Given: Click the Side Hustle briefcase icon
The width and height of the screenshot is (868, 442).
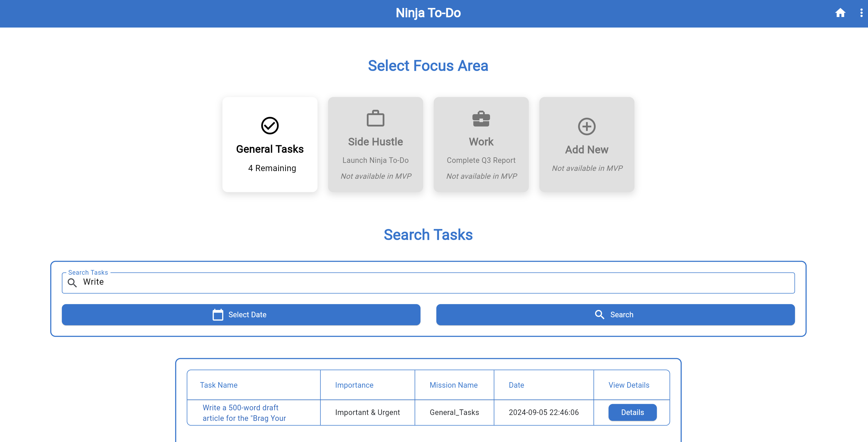Looking at the screenshot, I should (375, 119).
